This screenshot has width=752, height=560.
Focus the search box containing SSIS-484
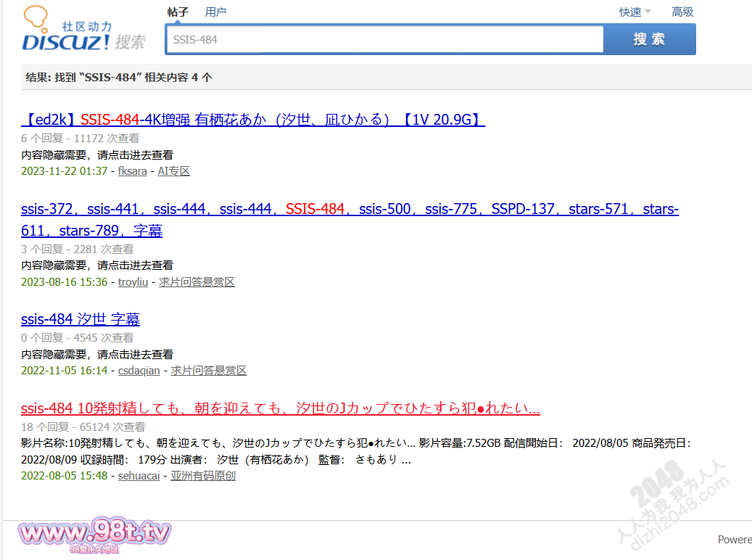[x=384, y=39]
